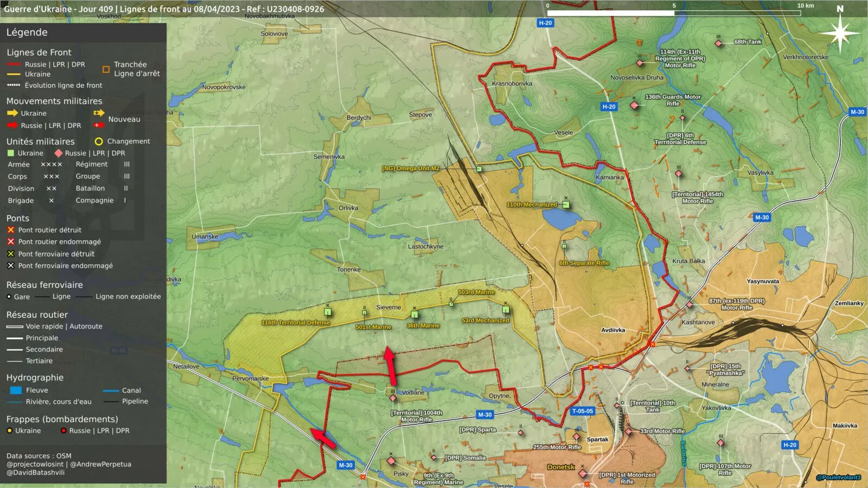Click the 1454th Motor Rifle diamond marker
This screenshot has height=488, width=868.
pyautogui.click(x=679, y=174)
